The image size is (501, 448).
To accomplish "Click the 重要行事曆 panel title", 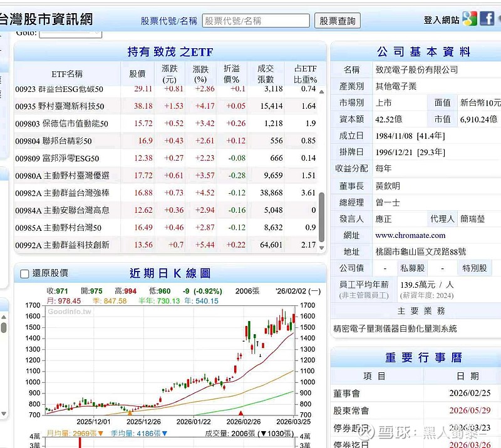I will [424, 357].
